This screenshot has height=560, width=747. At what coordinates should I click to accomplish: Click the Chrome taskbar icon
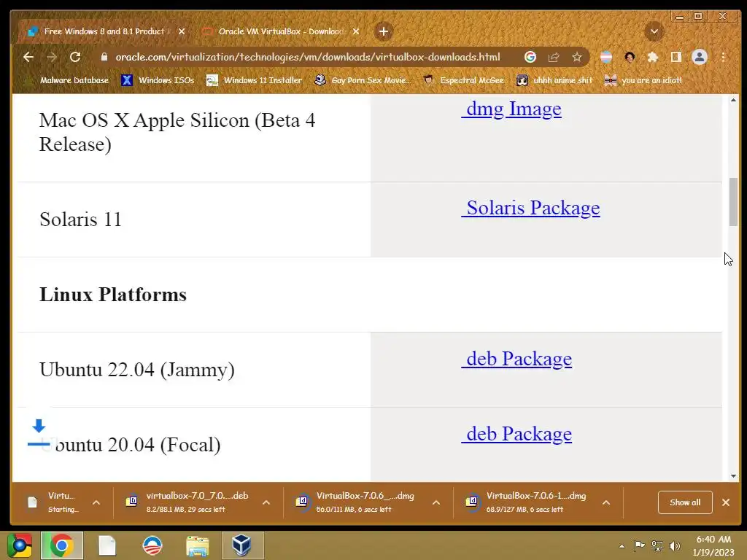(62, 545)
